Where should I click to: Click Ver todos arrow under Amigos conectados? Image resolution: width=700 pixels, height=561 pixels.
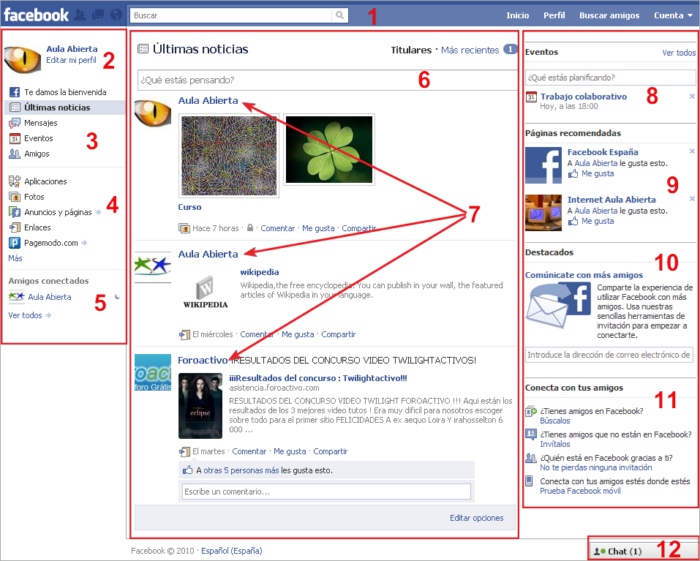49,316
